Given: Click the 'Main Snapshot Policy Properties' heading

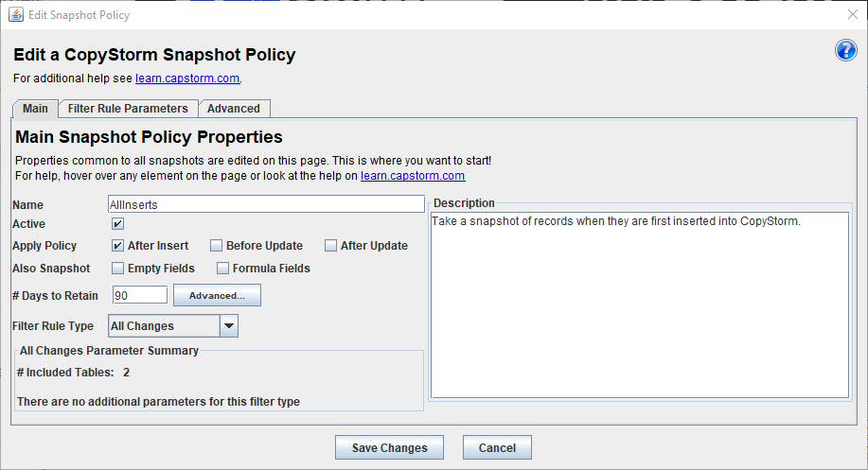Looking at the screenshot, I should [x=149, y=136].
